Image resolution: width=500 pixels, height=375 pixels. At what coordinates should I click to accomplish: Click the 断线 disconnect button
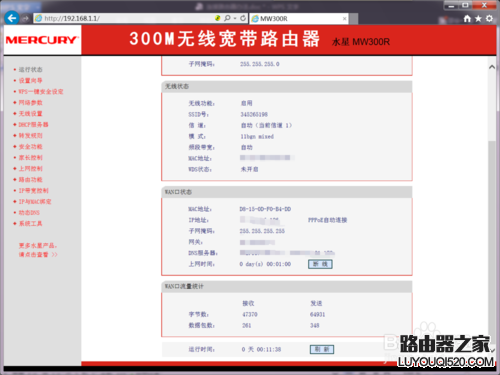click(x=320, y=264)
